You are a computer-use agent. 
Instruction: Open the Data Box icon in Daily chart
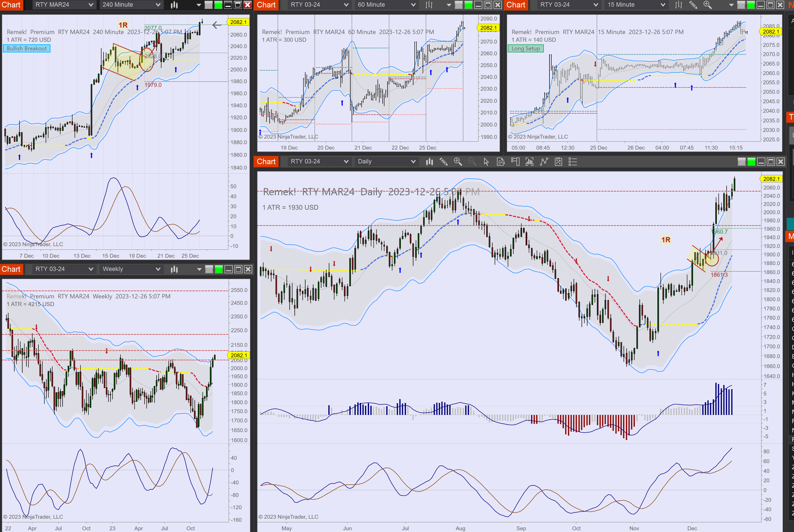click(x=501, y=162)
